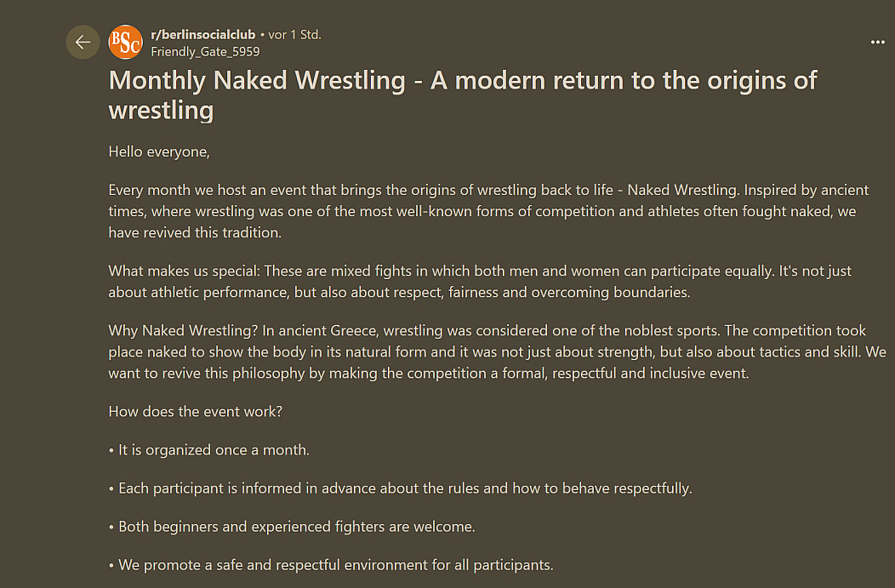Click the bullet "It is organized once a month"
Image resolution: width=895 pixels, height=588 pixels.
click(213, 449)
